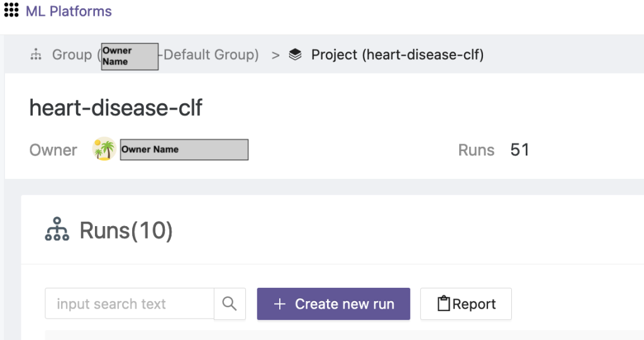Viewport: 644px width, 340px height.
Task: Open the Report button
Action: tap(465, 304)
